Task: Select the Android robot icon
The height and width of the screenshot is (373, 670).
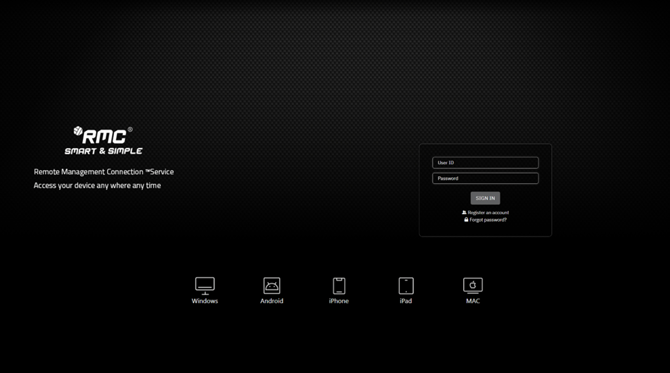Action: click(272, 286)
